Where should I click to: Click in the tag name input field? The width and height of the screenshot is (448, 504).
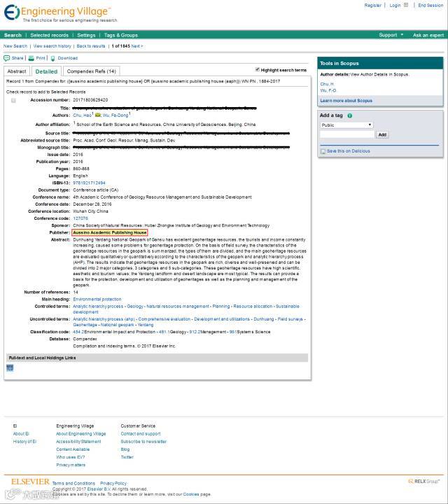point(347,134)
